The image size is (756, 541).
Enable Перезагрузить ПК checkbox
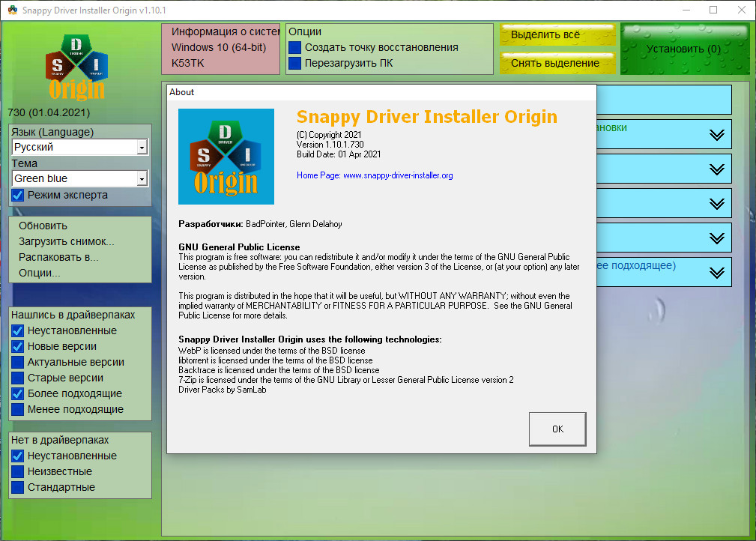click(x=295, y=63)
